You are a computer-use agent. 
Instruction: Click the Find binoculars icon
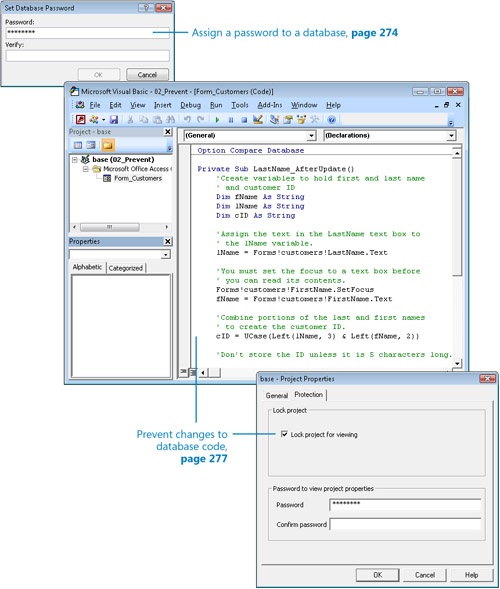171,119
